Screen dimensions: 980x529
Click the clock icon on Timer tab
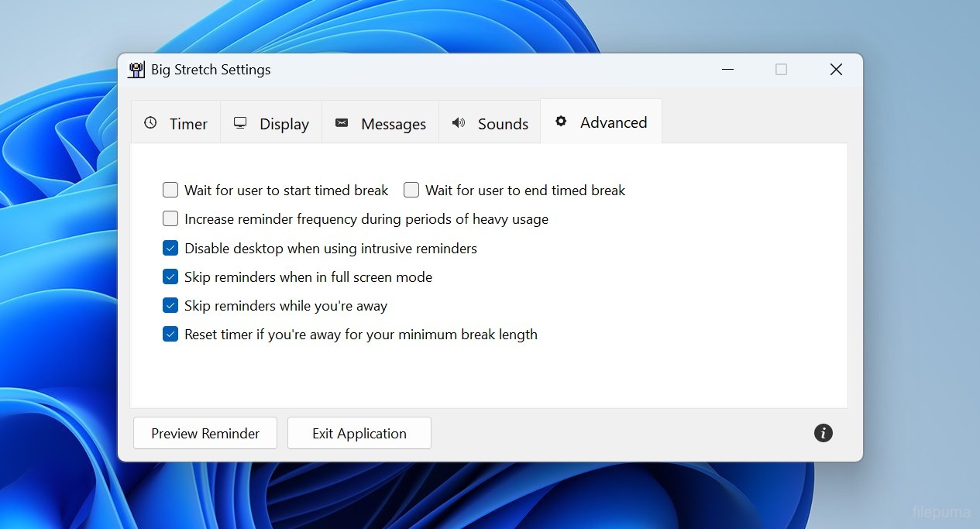151,123
